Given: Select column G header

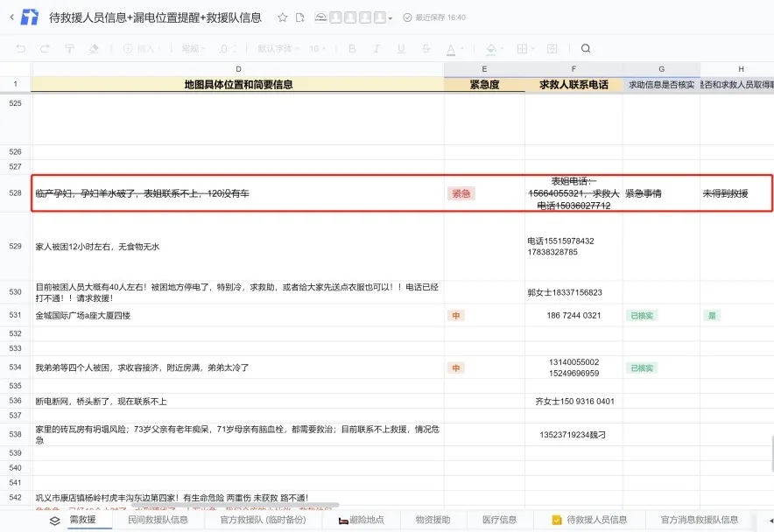Looking at the screenshot, I should tap(661, 69).
